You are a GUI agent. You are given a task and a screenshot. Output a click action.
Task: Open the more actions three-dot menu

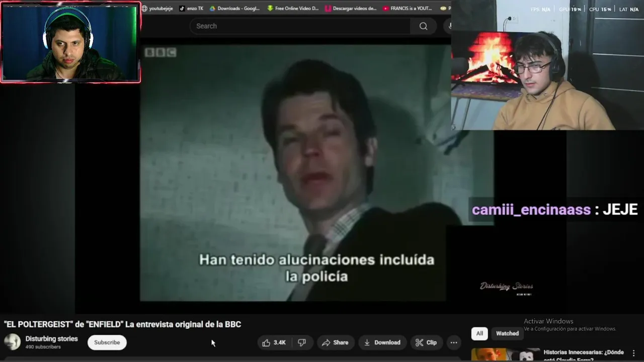(x=454, y=342)
